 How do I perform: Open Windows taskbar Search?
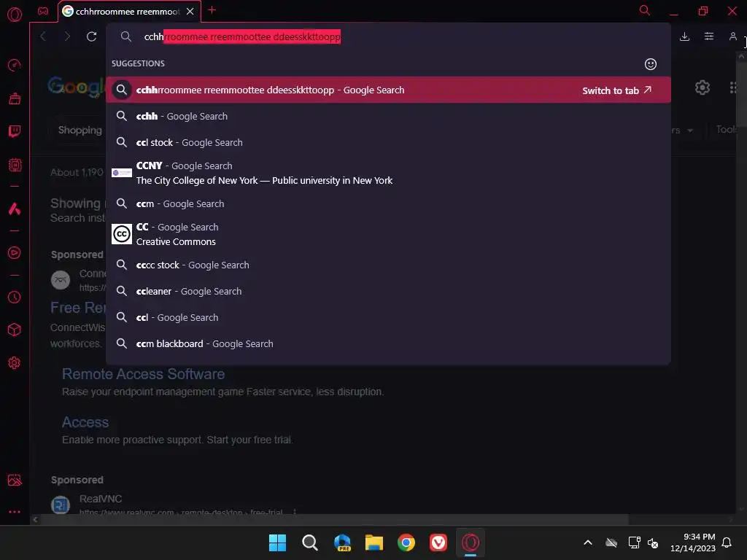click(x=309, y=542)
